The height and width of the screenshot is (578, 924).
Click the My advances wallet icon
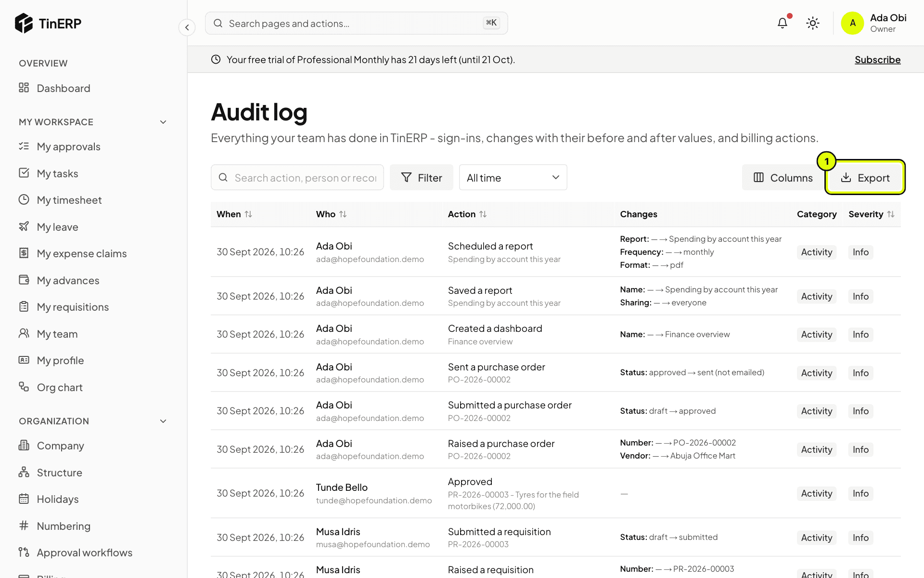point(24,280)
